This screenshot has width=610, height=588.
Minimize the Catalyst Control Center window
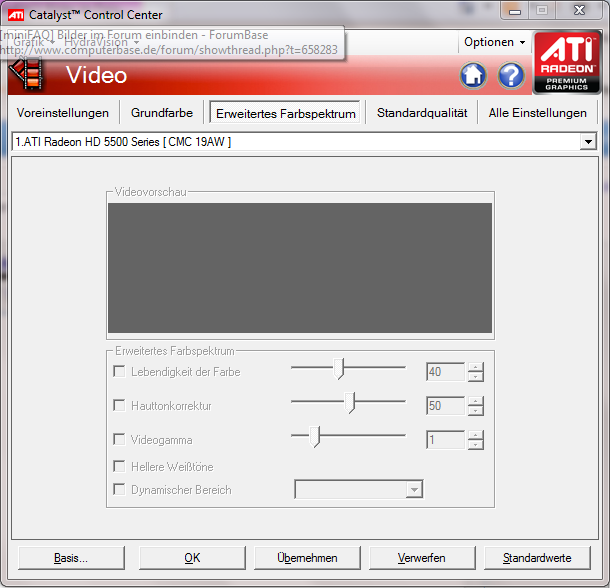(x=514, y=11)
